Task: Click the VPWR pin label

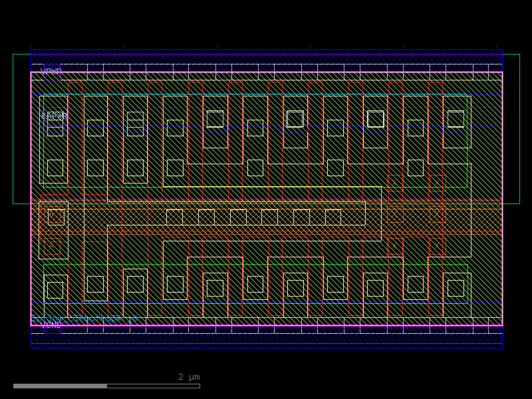Action: click(x=51, y=71)
